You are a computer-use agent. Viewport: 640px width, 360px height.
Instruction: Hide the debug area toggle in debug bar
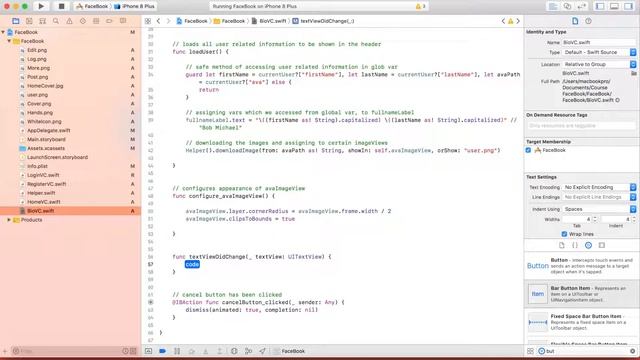tap(148, 351)
